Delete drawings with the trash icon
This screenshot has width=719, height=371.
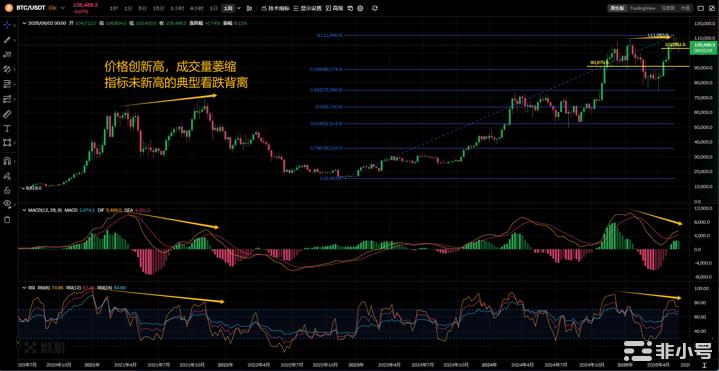click(x=7, y=220)
